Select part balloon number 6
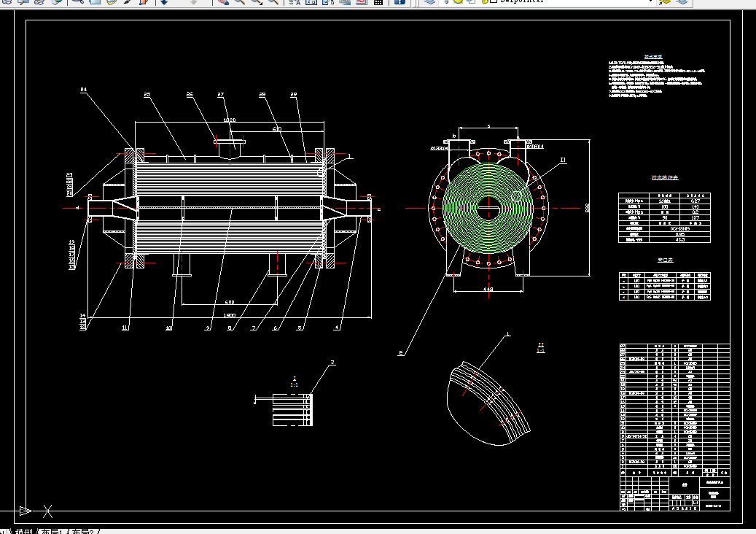This screenshot has height=534, width=756. [x=276, y=328]
